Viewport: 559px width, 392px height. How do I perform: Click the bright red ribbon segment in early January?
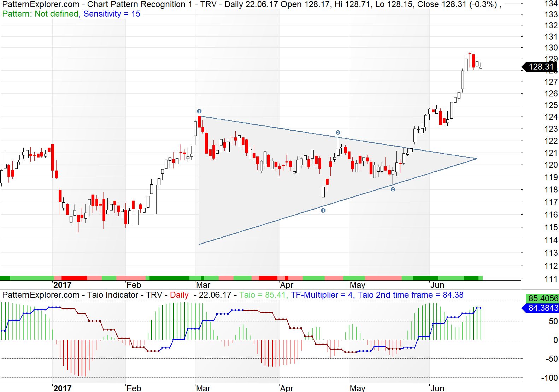pos(74,278)
